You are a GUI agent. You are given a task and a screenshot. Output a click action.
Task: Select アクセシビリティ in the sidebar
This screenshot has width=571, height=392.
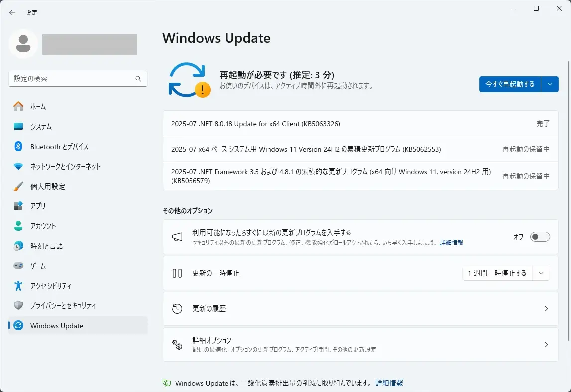[78, 286]
